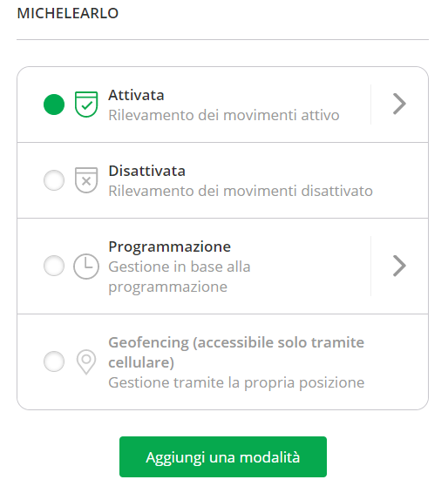The height and width of the screenshot is (493, 448).
Task: Click the Geofencing (accessibile solo tramite cellulare) title
Action: click(236, 353)
